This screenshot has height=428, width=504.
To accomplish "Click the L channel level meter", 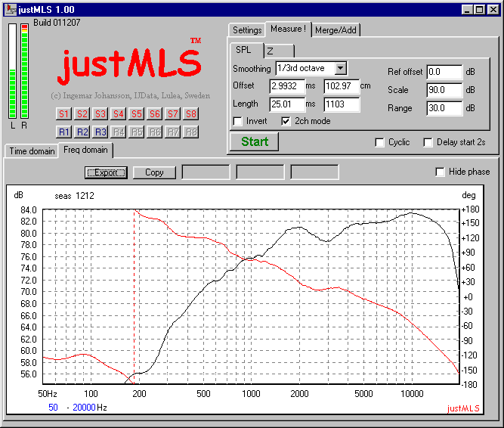I will click(13, 71).
